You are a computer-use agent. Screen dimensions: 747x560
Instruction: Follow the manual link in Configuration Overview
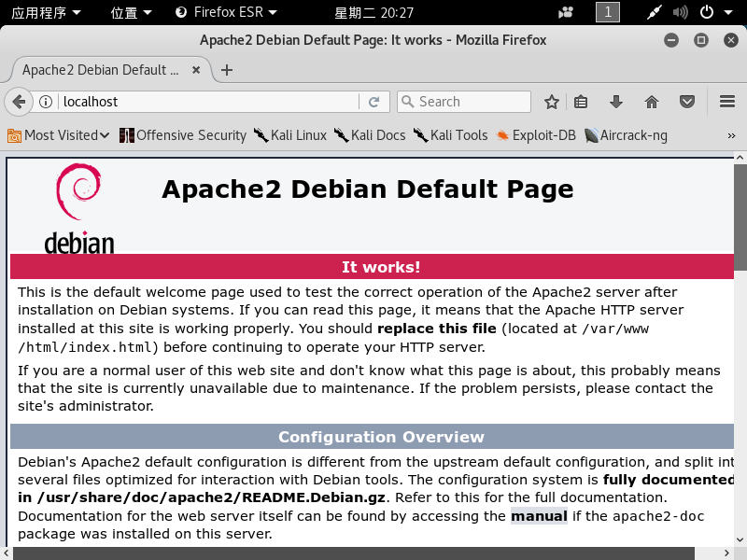[x=539, y=516]
